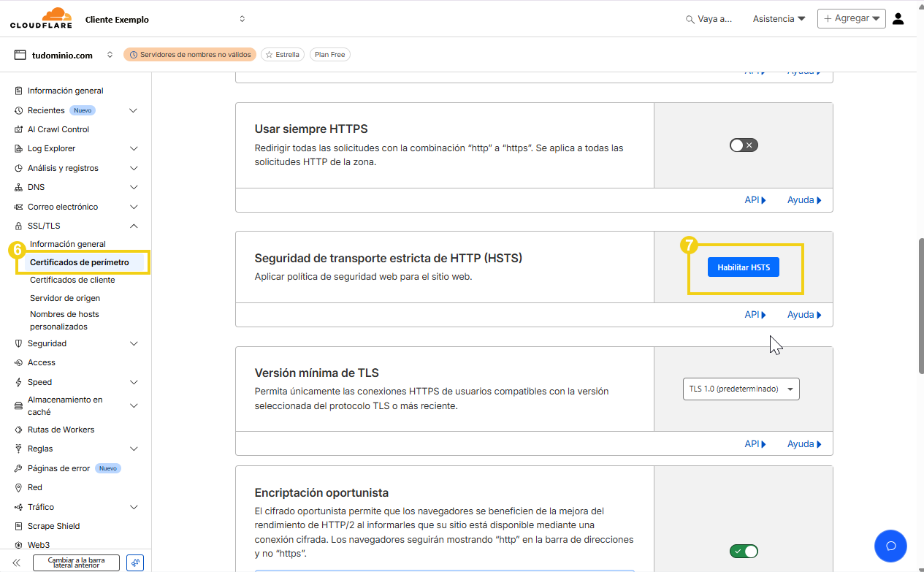The width and height of the screenshot is (924, 572).
Task: Open the user profile icon
Action: (x=898, y=18)
